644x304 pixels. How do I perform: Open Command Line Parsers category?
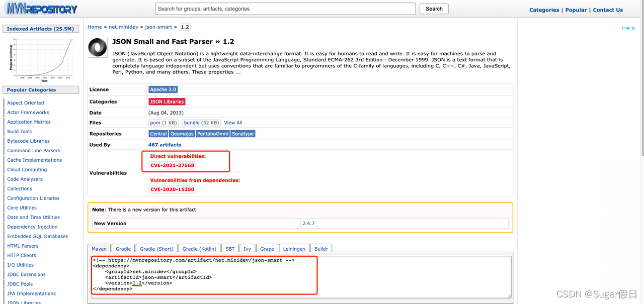(x=34, y=151)
